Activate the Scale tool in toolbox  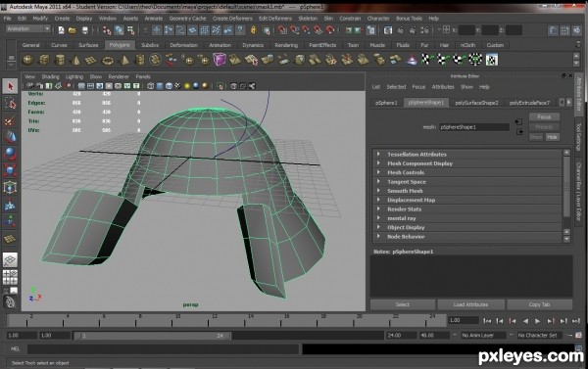(x=10, y=171)
